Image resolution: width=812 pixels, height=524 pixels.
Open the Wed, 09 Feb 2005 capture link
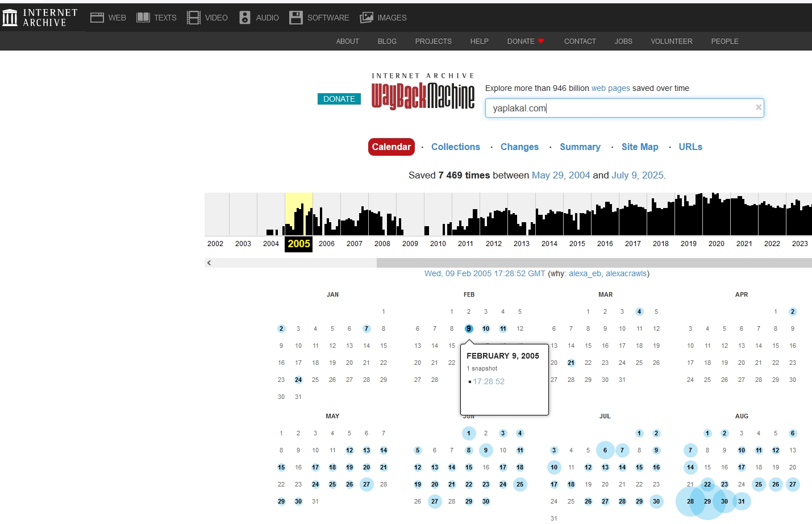pos(485,273)
